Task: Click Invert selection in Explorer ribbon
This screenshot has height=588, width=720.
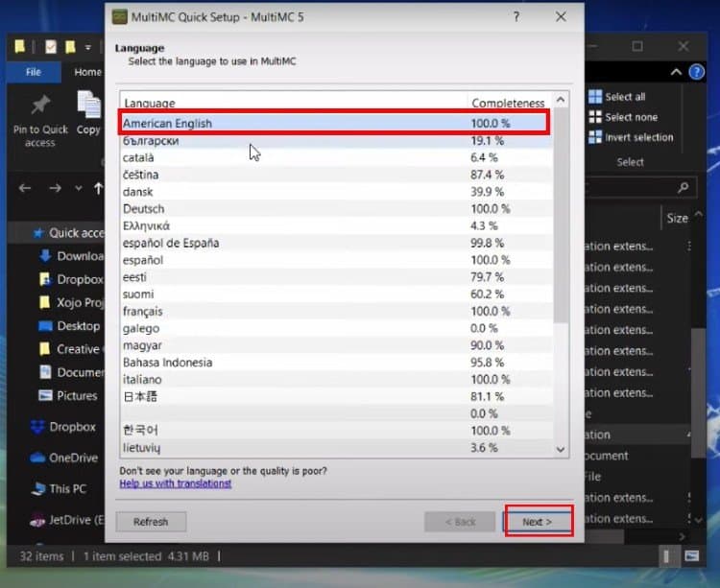Action: pyautogui.click(x=631, y=137)
